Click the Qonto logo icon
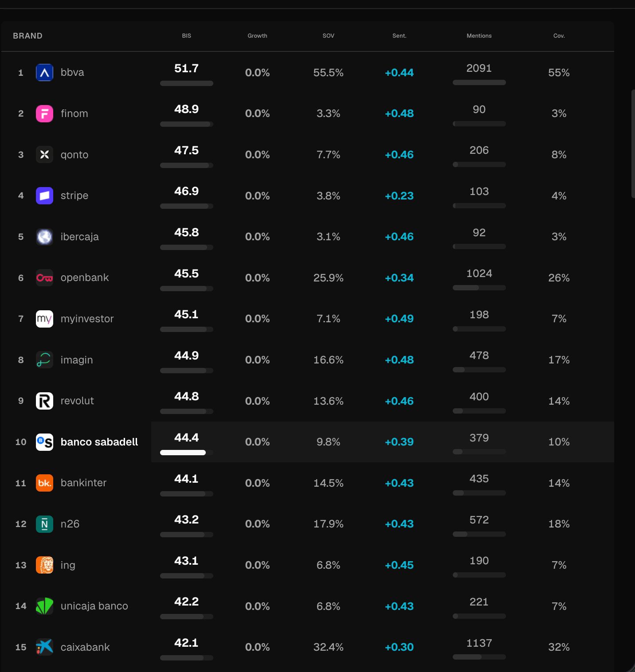The height and width of the screenshot is (672, 635). point(44,155)
